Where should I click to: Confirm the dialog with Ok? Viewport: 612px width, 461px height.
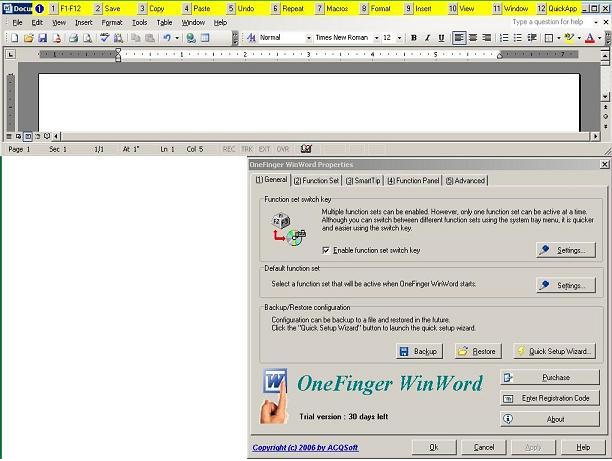[434, 447]
